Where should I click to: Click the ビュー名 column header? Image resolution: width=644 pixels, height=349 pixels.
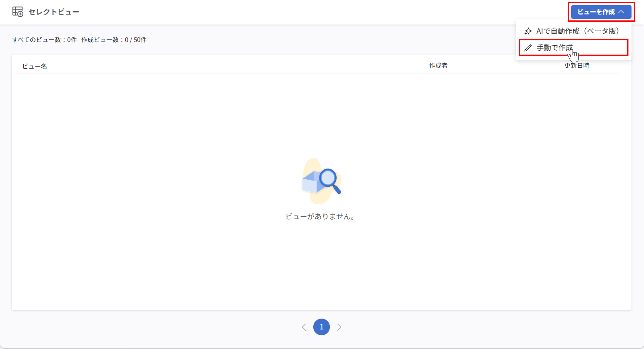coord(35,66)
